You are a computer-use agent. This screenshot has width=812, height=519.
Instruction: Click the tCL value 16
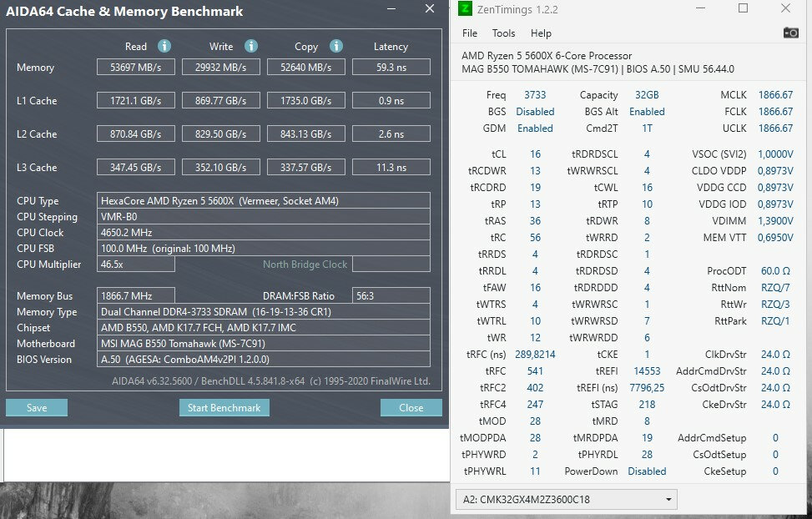click(x=535, y=154)
